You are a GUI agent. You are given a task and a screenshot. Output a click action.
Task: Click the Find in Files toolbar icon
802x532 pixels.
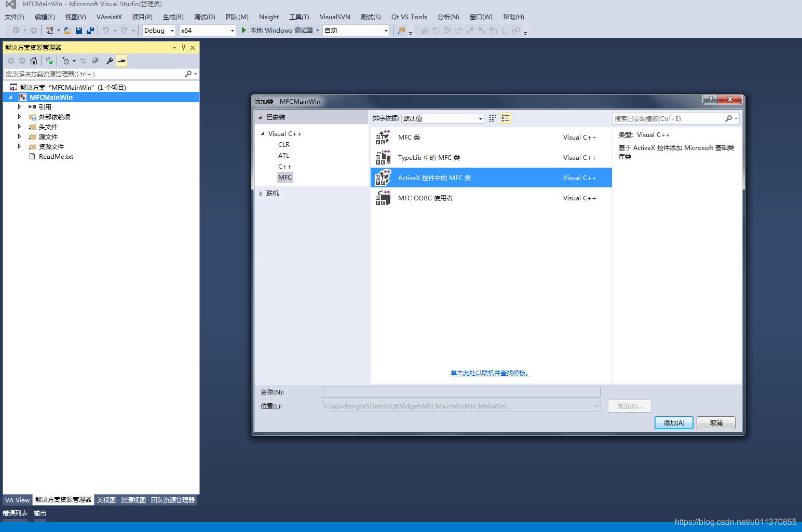(x=401, y=31)
